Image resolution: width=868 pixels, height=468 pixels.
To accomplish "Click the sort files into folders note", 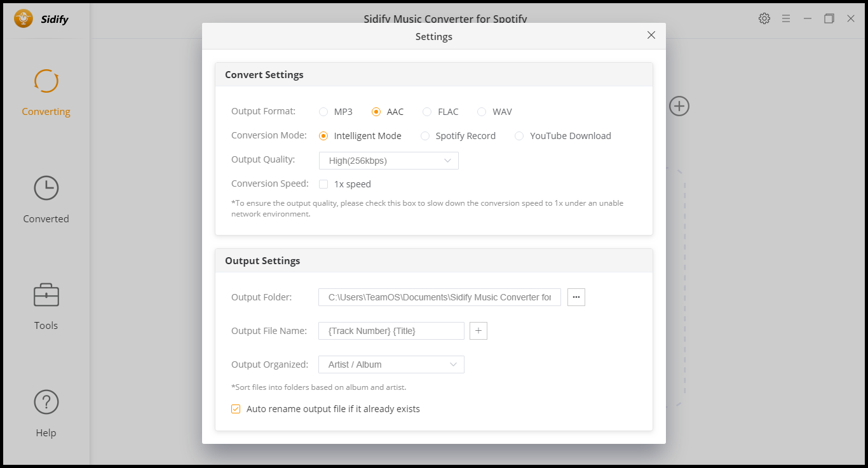I will click(x=319, y=387).
